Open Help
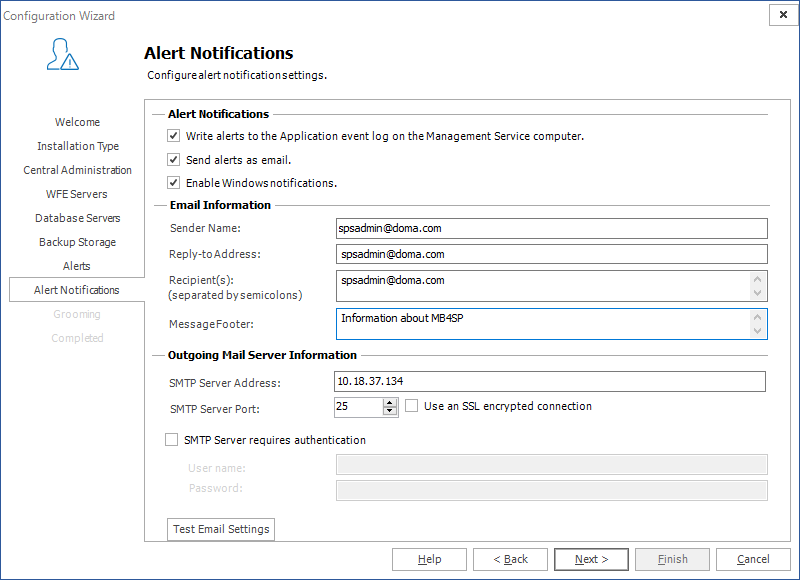Viewport: 800px width, 580px height. tap(429, 559)
